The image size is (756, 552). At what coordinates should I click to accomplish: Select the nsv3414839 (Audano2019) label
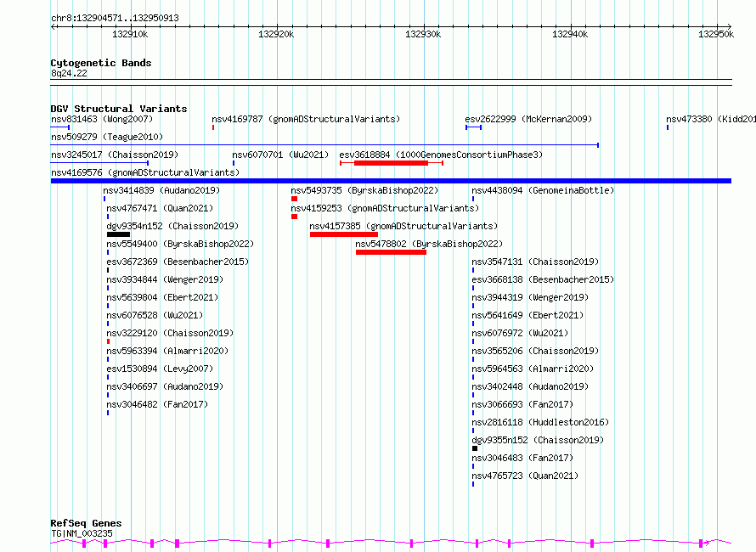click(x=161, y=190)
